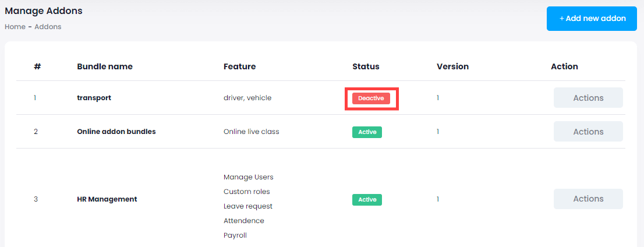This screenshot has width=644, height=247.
Task: Click the Manage Users feature text
Action: pos(248,177)
